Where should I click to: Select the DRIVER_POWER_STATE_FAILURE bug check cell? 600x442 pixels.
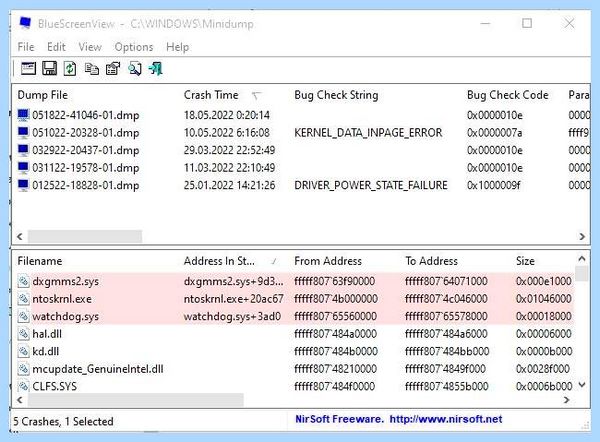(371, 186)
